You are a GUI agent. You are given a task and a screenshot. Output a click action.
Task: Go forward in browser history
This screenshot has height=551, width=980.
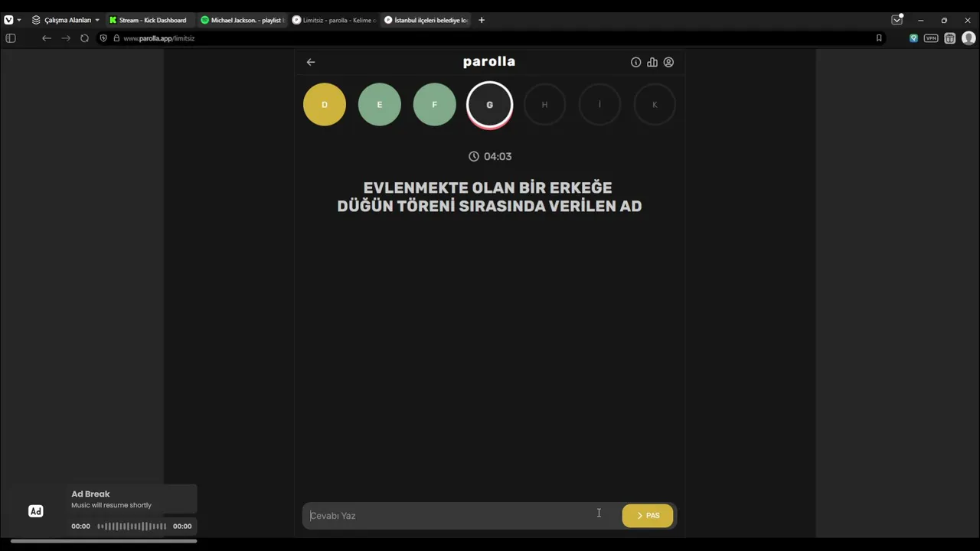(x=66, y=38)
